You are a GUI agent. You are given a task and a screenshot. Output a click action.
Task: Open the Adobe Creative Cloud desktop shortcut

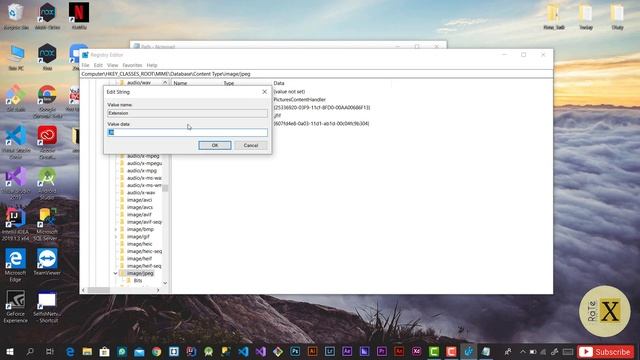click(x=47, y=142)
